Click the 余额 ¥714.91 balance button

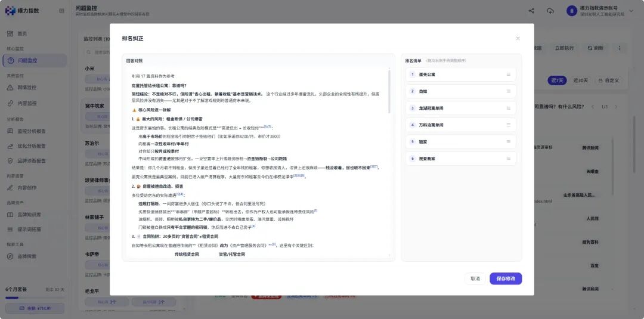(x=35, y=308)
